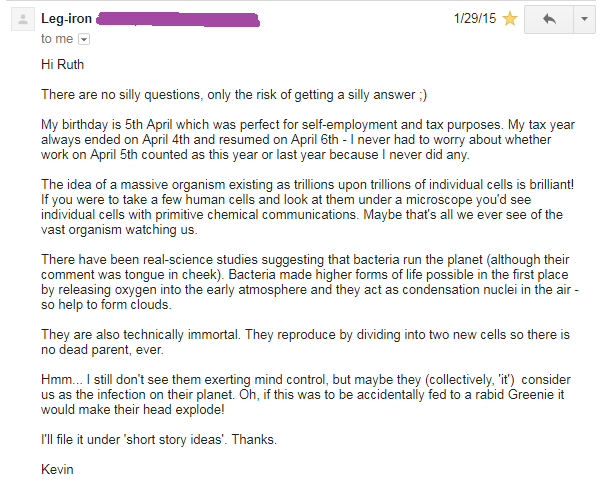Click the "to me" recipient text
Image resolution: width=612 pixels, height=485 pixels.
click(x=57, y=39)
